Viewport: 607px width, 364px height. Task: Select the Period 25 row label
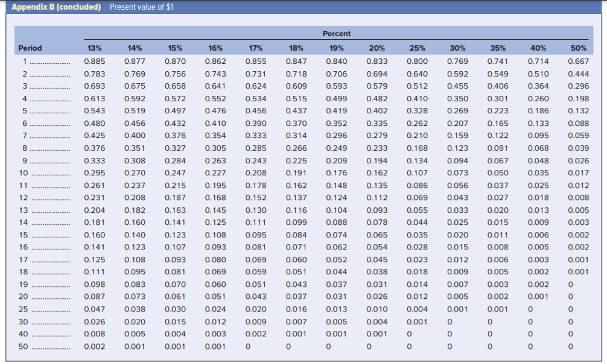coord(23,309)
